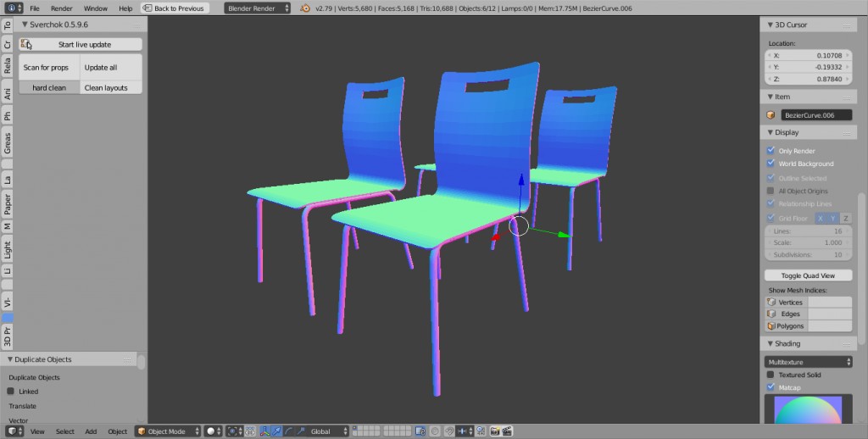Open the viewport shading mode selector
This screenshot has width=868, height=439.
(x=213, y=431)
